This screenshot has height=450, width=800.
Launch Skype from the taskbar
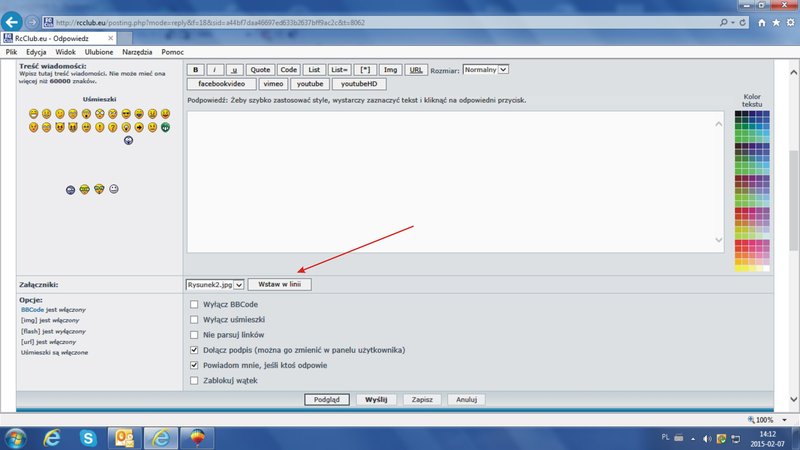pyautogui.click(x=88, y=438)
